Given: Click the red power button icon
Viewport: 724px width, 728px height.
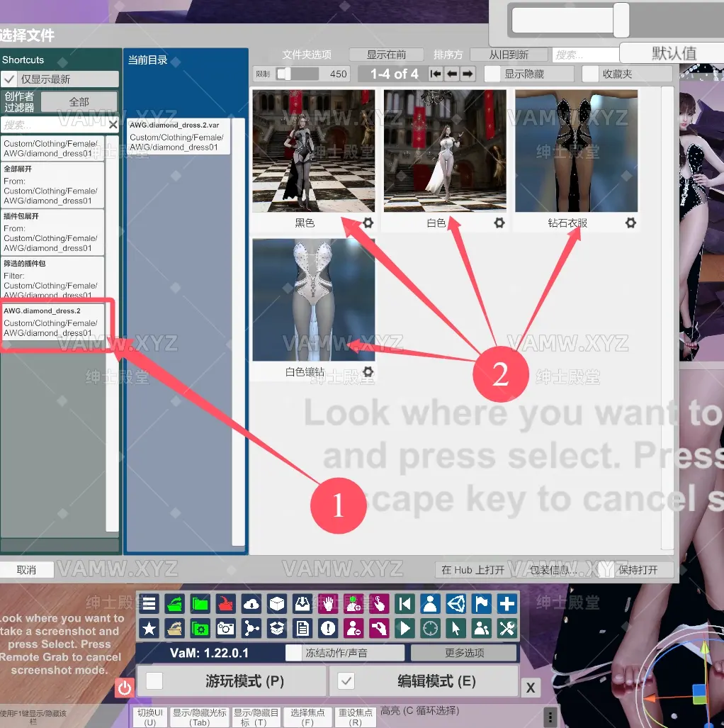Looking at the screenshot, I should (x=125, y=687).
